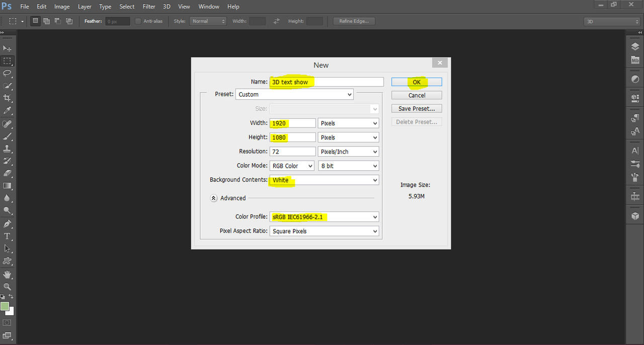The width and height of the screenshot is (644, 345).
Task: Click the Save Preset button
Action: click(417, 108)
